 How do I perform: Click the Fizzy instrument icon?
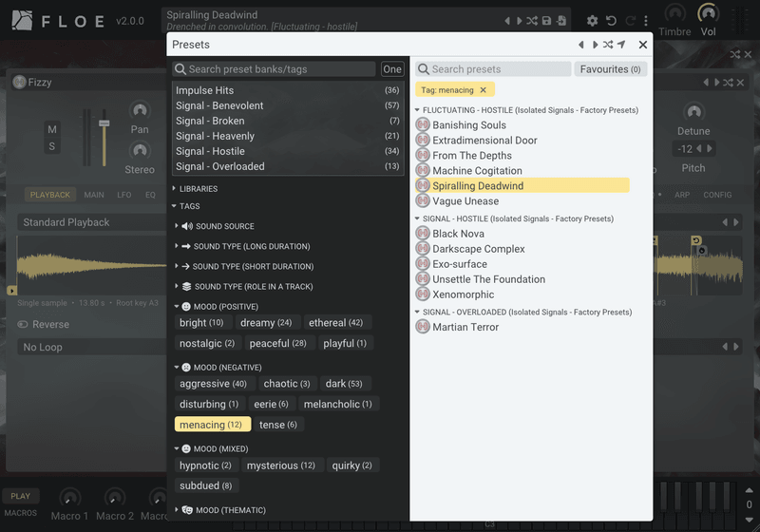(x=19, y=83)
